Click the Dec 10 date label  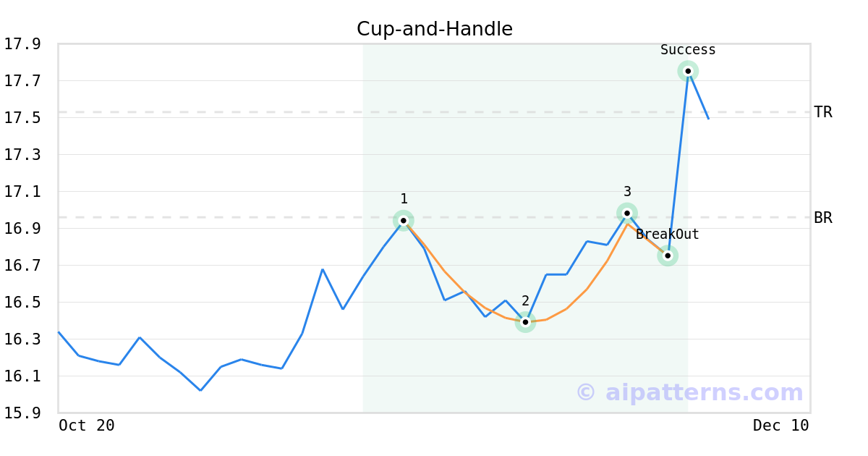coord(780,426)
